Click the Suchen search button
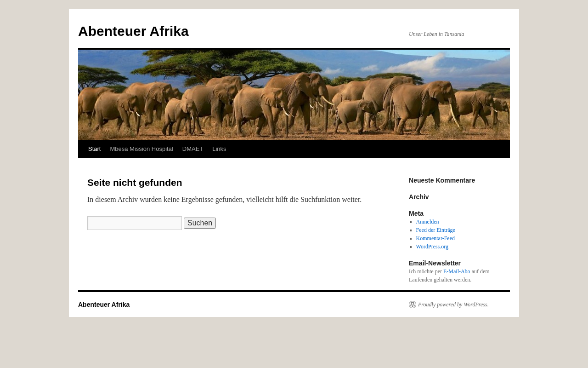This screenshot has width=588, height=368. coord(200,223)
